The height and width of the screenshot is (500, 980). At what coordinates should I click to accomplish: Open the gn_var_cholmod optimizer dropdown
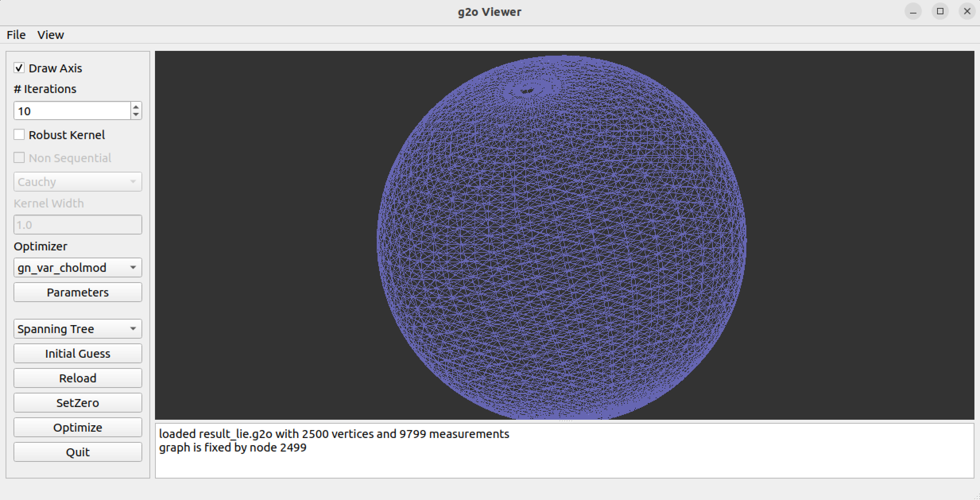click(77, 267)
